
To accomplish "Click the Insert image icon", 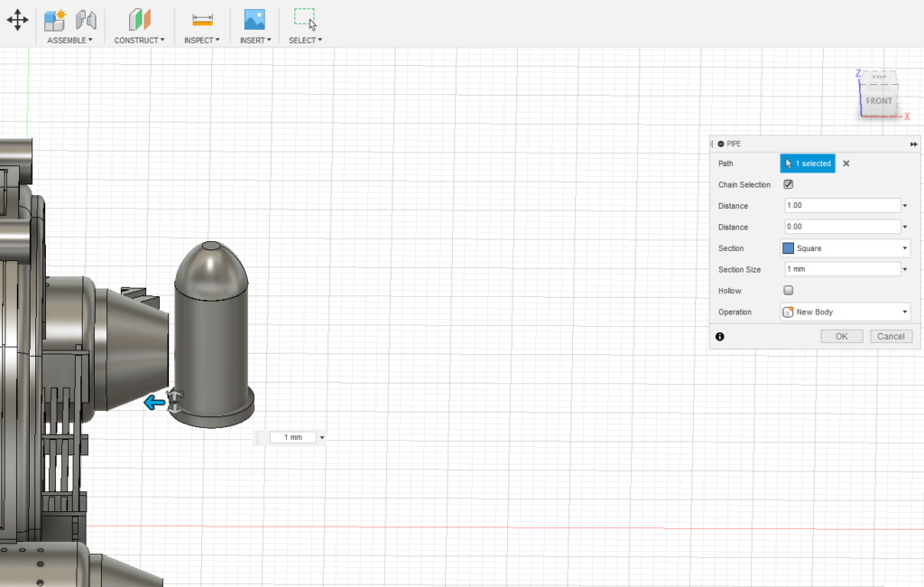I will [x=254, y=18].
